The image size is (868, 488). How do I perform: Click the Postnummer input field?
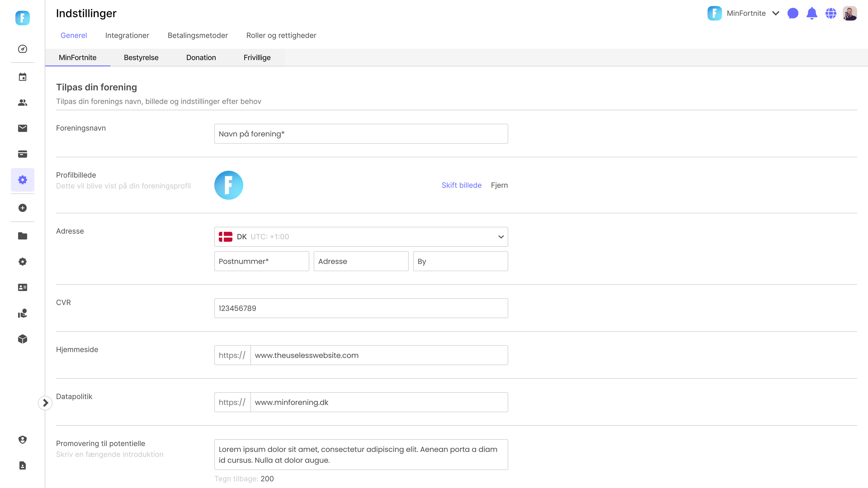pos(261,261)
